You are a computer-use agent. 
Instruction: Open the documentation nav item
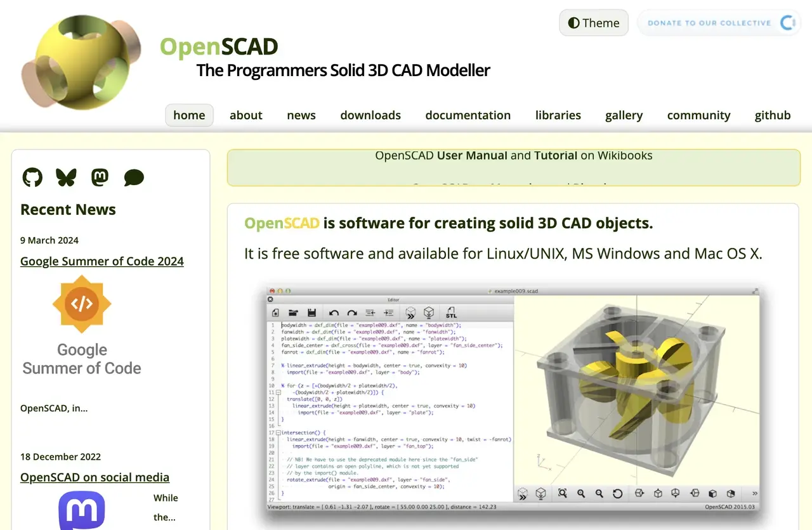click(468, 115)
